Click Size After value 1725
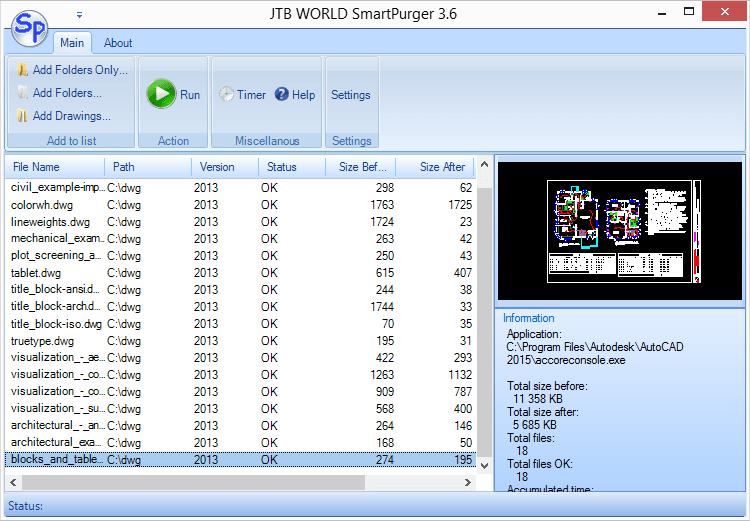Image resolution: width=750 pixels, height=521 pixels. click(x=460, y=205)
